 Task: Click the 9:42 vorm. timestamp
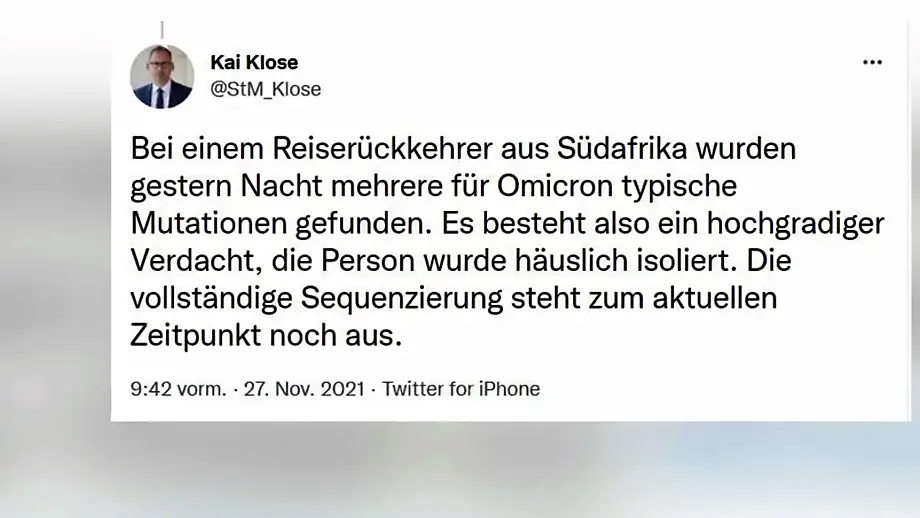click(x=178, y=389)
